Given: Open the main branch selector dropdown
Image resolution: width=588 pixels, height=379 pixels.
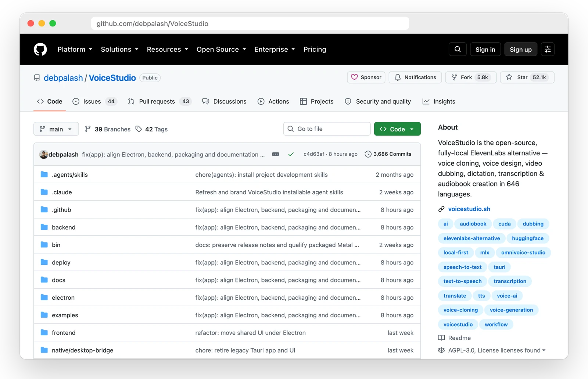Looking at the screenshot, I should pyautogui.click(x=56, y=129).
